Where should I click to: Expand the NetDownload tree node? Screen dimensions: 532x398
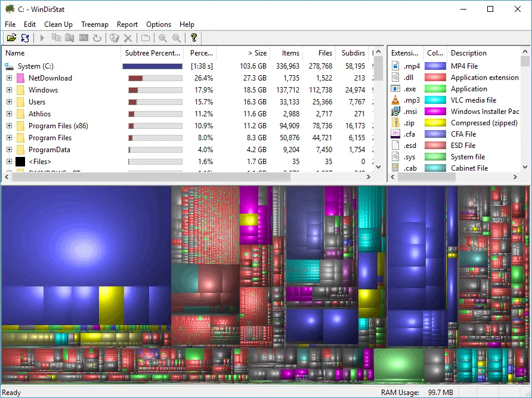(9, 78)
